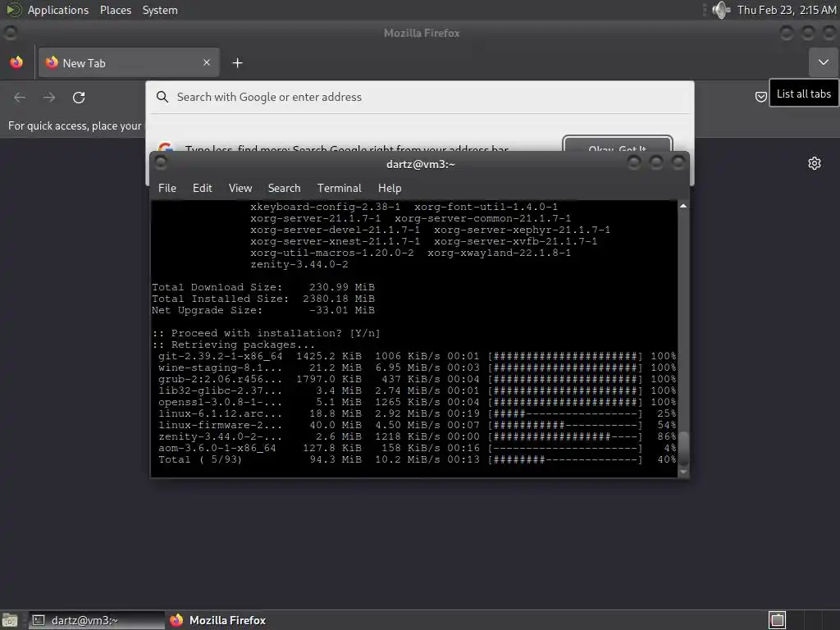
Task: Click the Firefox address search field
Action: (420, 97)
